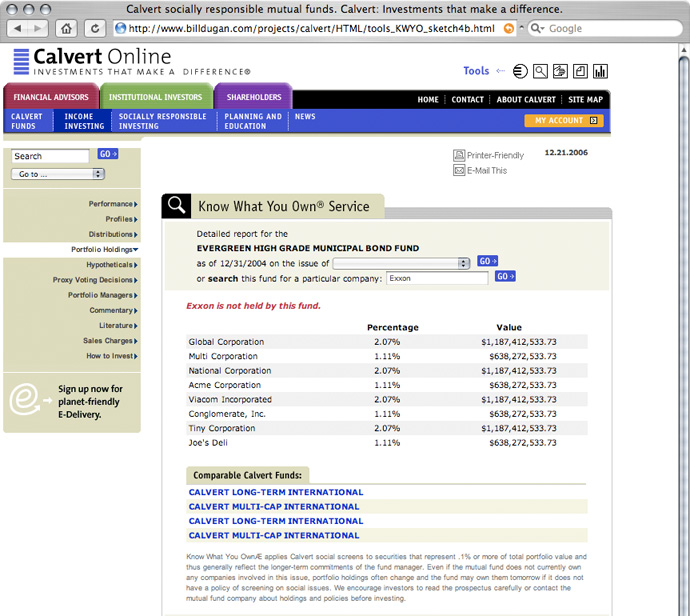The width and height of the screenshot is (690, 616).
Task: Click the sidebar Search input field
Action: click(50, 156)
